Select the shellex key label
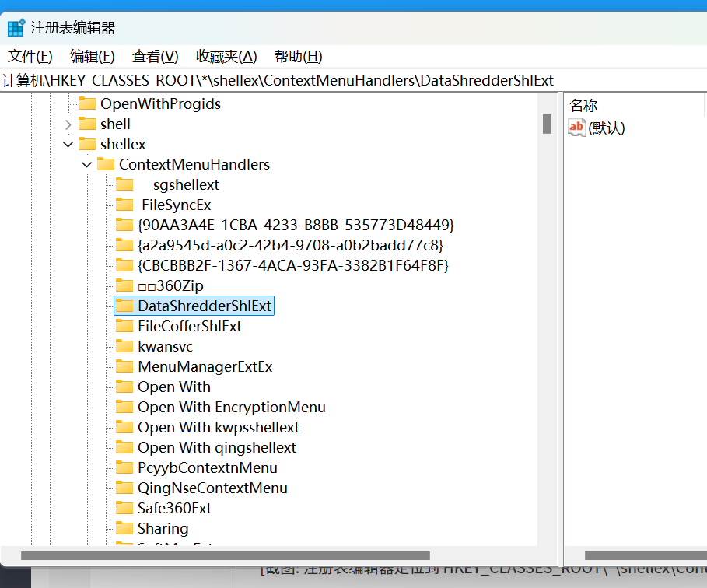707x588 pixels. click(123, 145)
